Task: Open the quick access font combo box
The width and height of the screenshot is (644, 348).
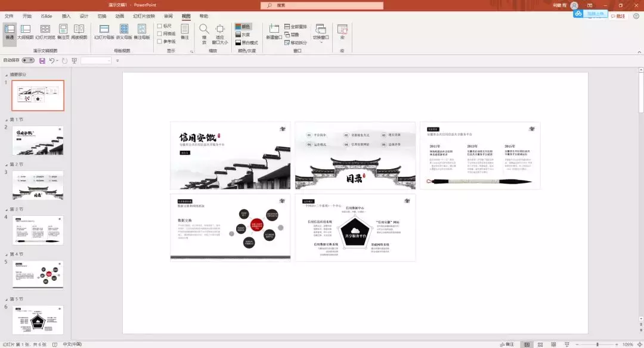Action: (x=96, y=61)
